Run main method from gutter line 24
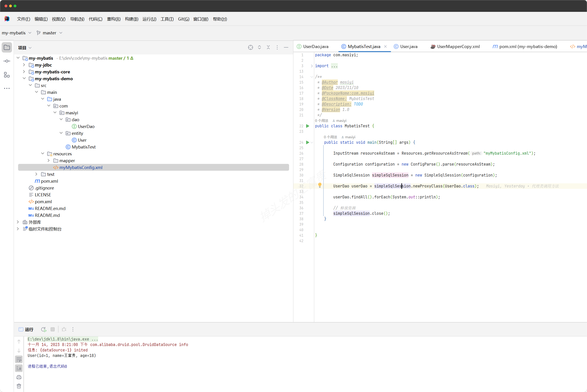The height and width of the screenshot is (392, 587). click(308, 142)
